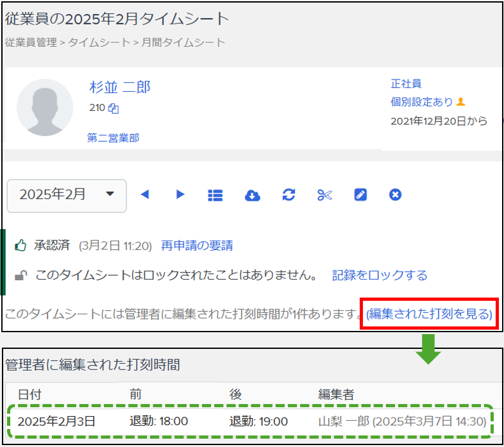
Task: Click the orange person icon beside 個別設定あり
Action: coord(460,102)
